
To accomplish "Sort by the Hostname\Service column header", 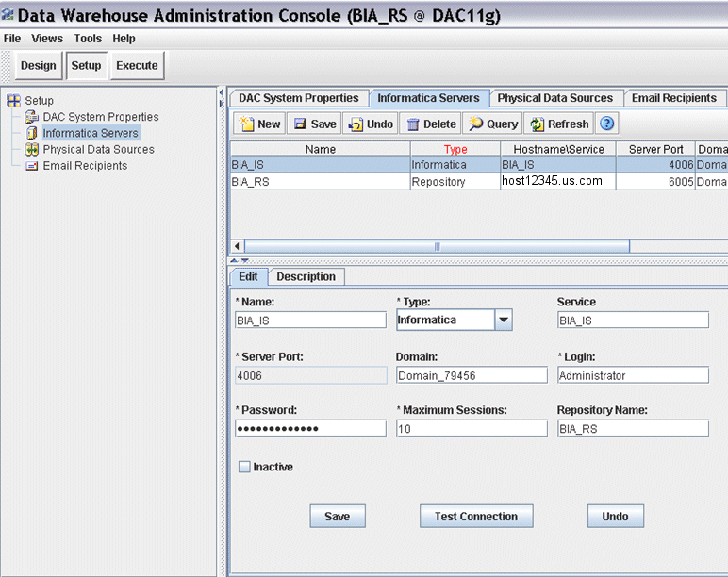I will 558,149.
